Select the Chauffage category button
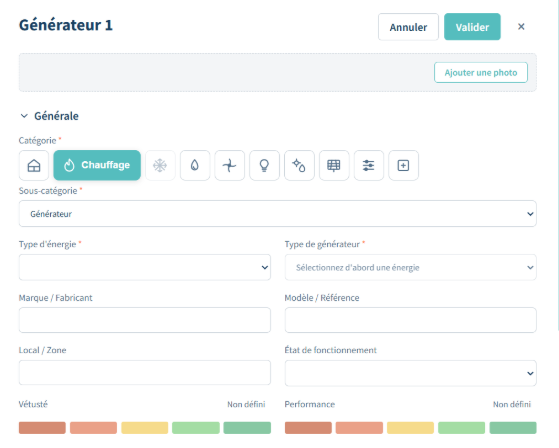This screenshot has height=448, width=559. 97,165
